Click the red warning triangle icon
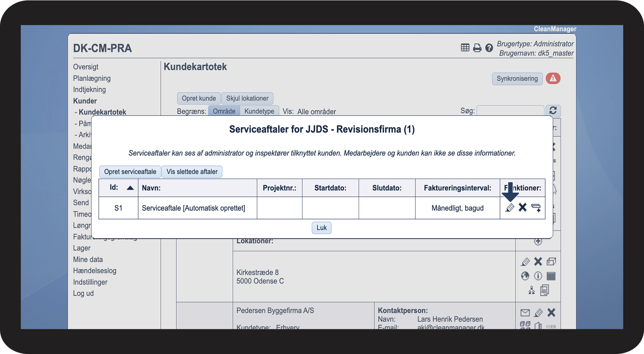Image resolution: width=644 pixels, height=354 pixels. 553,78
